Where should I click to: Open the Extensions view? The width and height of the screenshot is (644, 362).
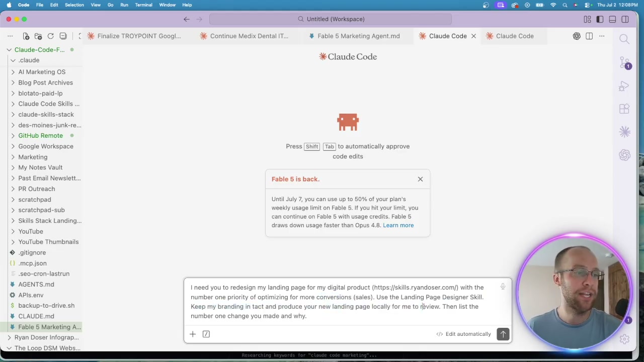[x=624, y=109]
